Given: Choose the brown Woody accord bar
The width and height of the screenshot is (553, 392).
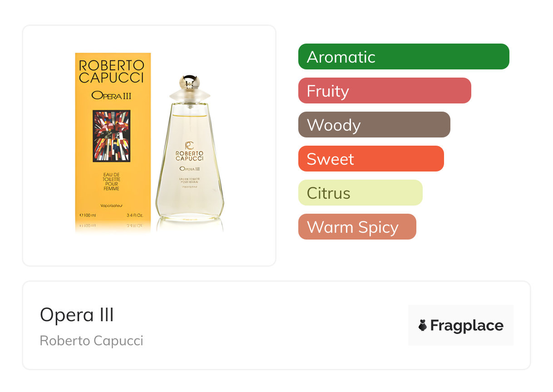Looking at the screenshot, I should coord(374,125).
